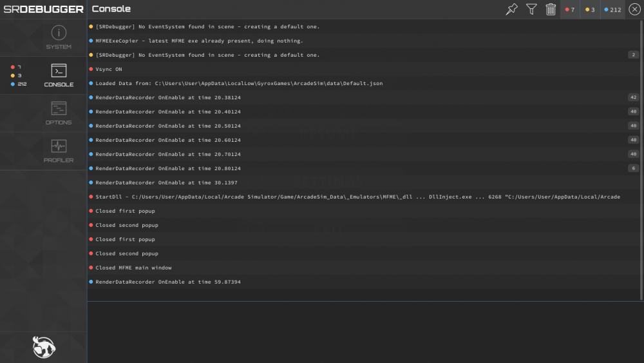The height and width of the screenshot is (363, 644).
Task: Select the StartDll DllInject.exe error entry
Action: point(363,197)
